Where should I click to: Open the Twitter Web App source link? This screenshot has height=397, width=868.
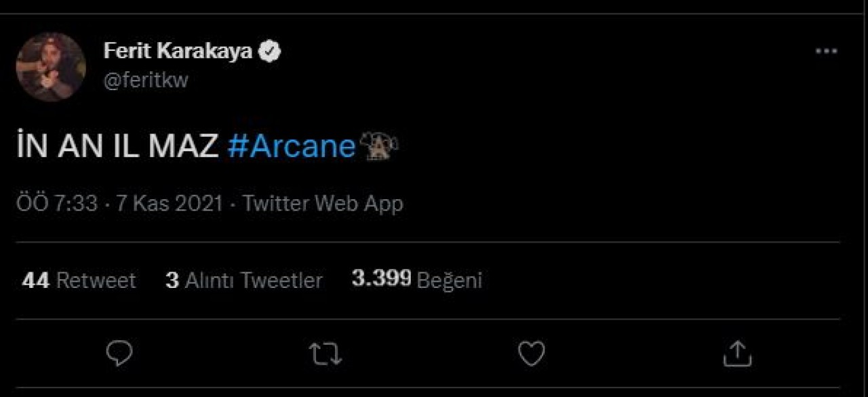[323, 203]
